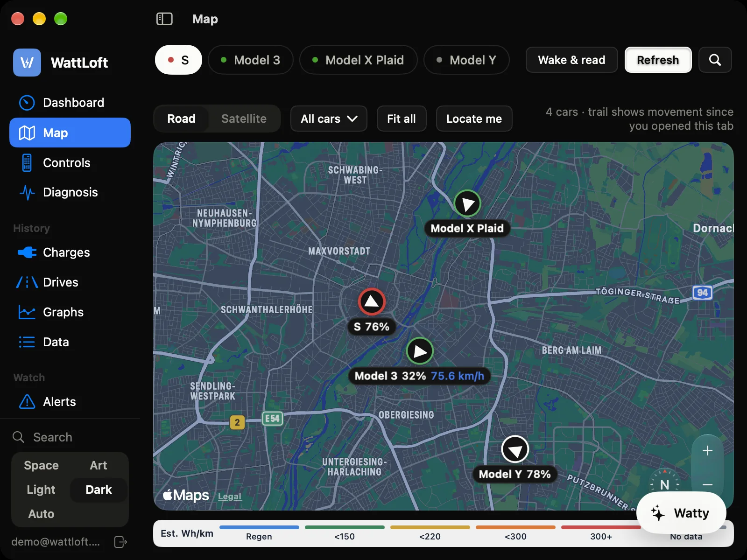Click the Fit all button
747x560 pixels.
point(402,119)
